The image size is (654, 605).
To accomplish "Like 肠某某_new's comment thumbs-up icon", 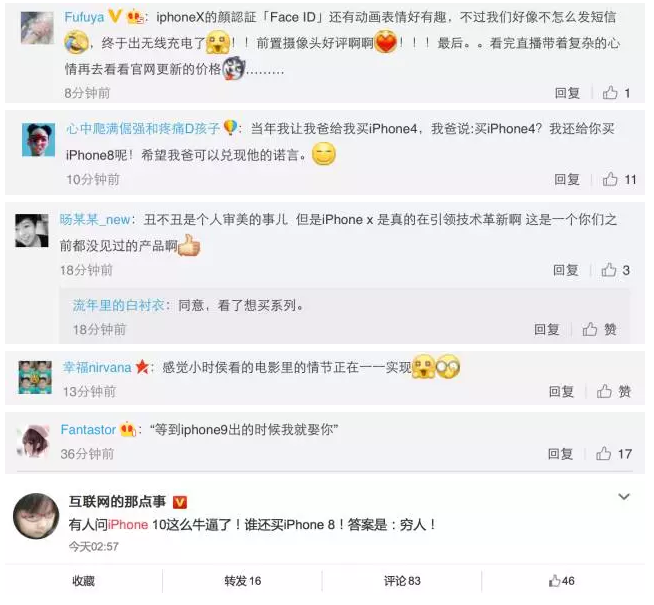I will (x=609, y=270).
